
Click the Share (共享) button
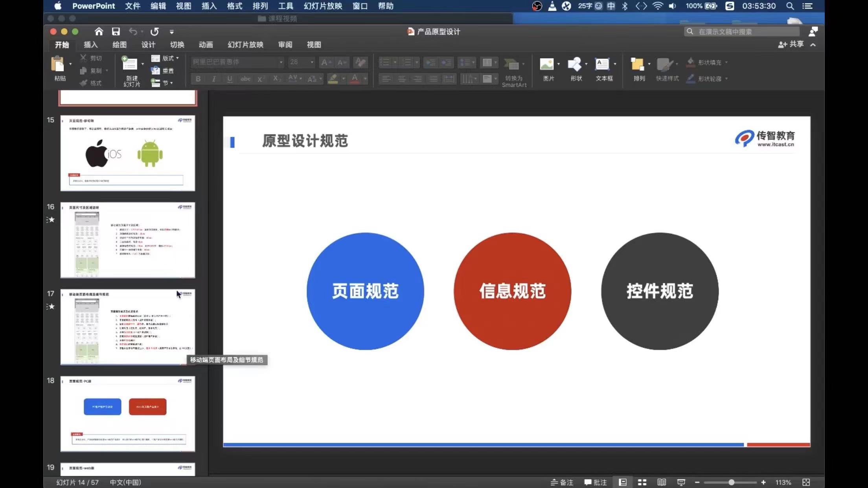[x=791, y=44]
